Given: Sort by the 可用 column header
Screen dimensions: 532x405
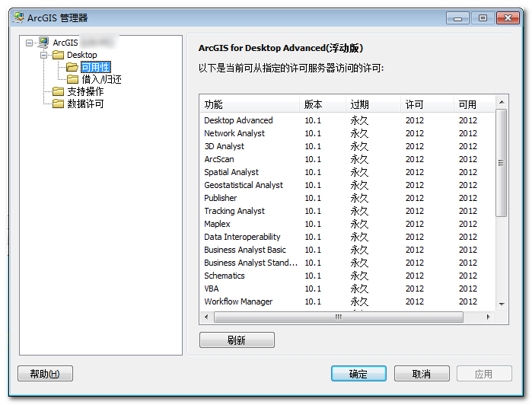Looking at the screenshot, I should tap(474, 104).
